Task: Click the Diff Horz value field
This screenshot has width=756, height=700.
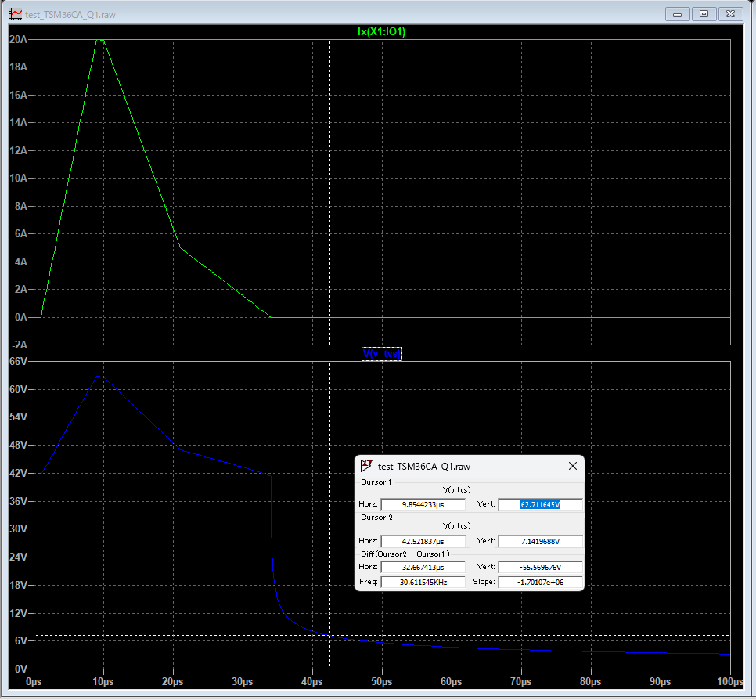Action: point(423,568)
